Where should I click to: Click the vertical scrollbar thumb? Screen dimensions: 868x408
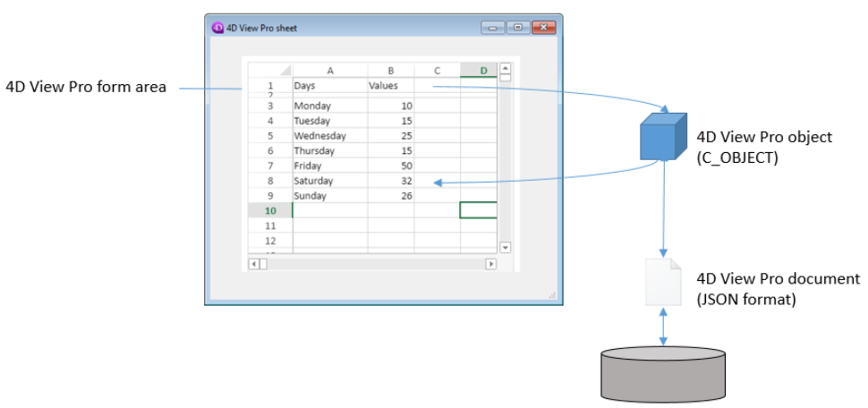coord(505,78)
